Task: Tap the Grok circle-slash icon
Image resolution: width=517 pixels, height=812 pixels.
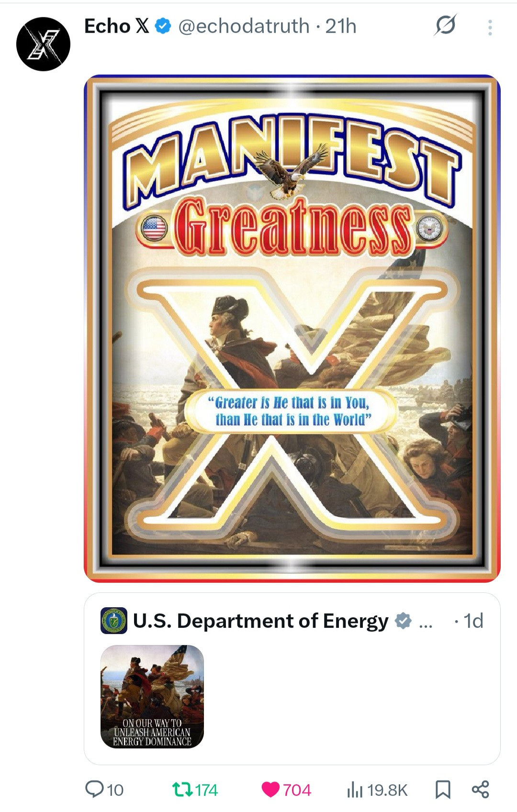Action: click(x=445, y=25)
